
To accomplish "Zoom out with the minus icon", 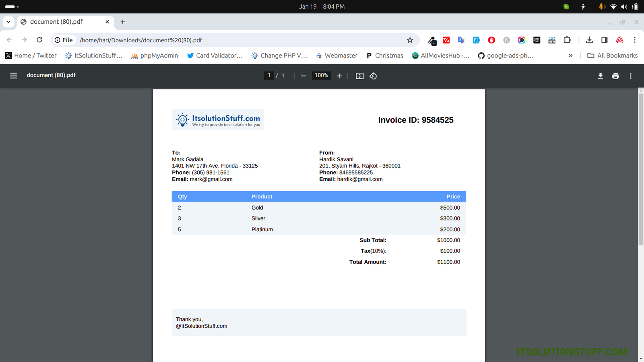I will 303,76.
